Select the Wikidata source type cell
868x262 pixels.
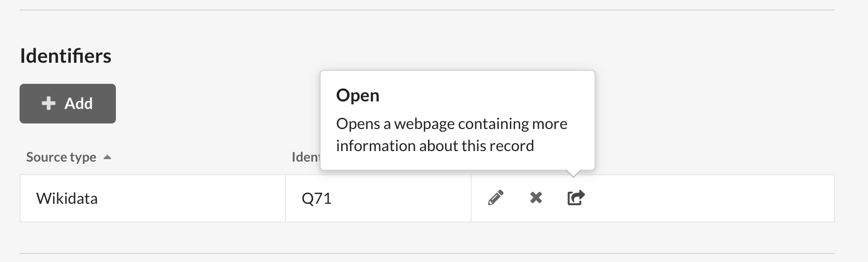[x=153, y=198]
